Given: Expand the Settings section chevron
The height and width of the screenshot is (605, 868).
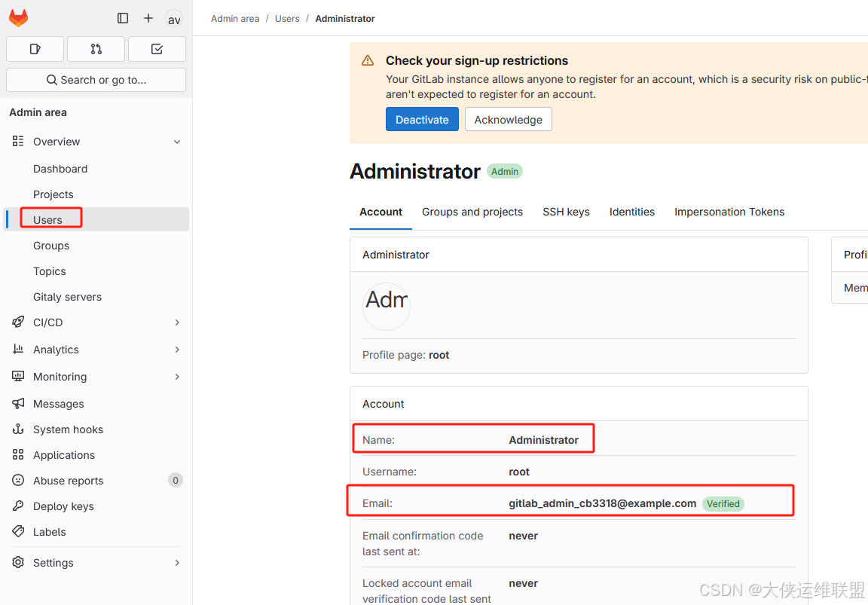Looking at the screenshot, I should pyautogui.click(x=177, y=562).
